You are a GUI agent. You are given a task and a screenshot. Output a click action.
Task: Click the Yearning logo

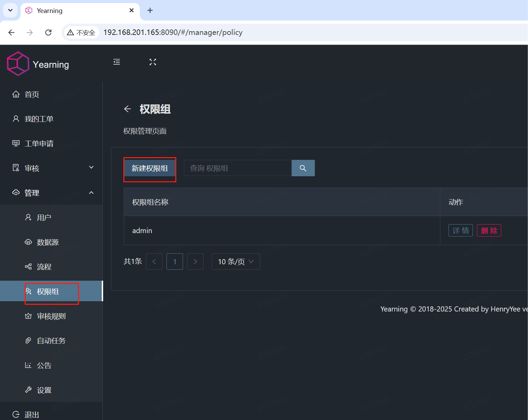38,64
